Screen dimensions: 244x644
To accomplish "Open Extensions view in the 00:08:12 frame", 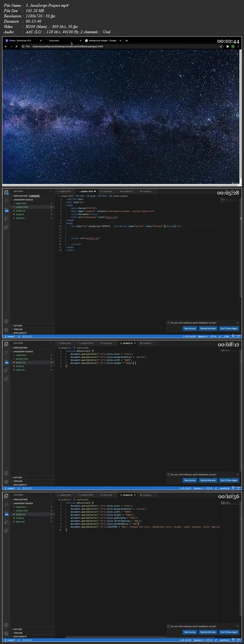I will [x=6, y=379].
